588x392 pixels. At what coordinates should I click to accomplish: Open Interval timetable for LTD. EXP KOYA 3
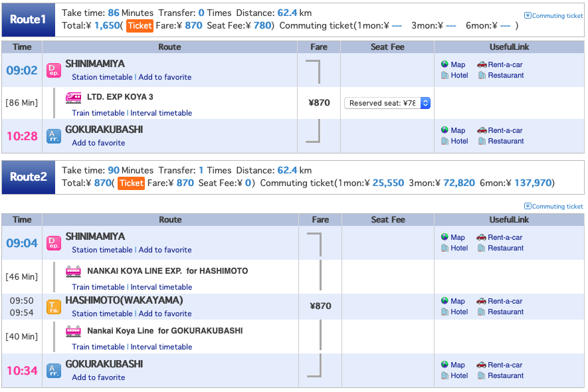click(x=161, y=113)
